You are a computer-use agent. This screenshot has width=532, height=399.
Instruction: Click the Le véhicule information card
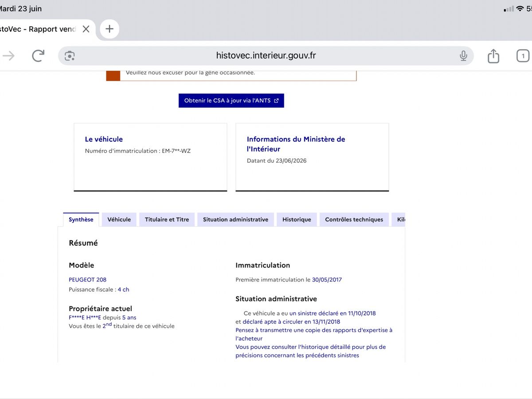coord(150,157)
